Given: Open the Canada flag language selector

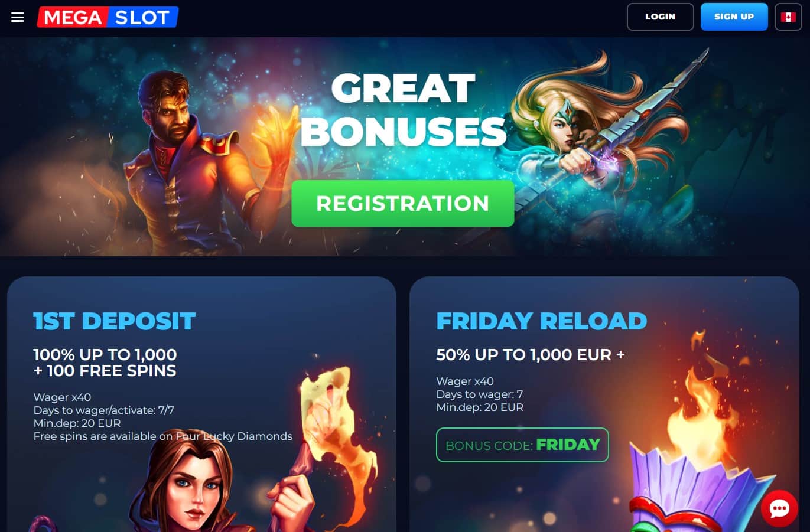Looking at the screenshot, I should 788,17.
